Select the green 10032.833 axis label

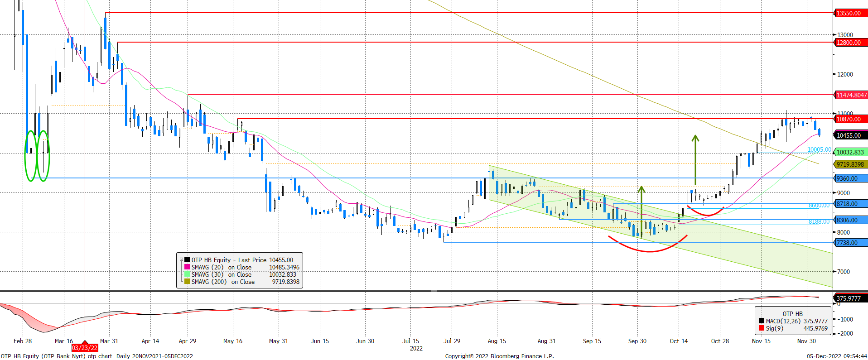(851, 152)
